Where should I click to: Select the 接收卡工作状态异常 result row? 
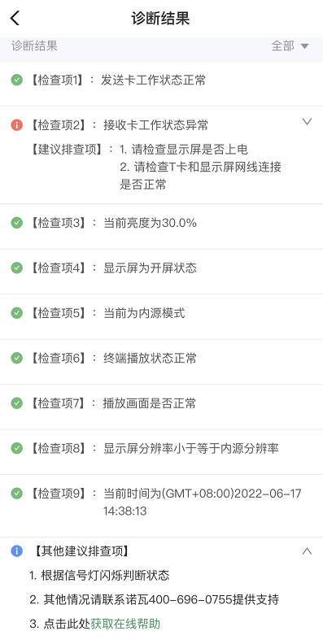pyautogui.click(x=161, y=154)
